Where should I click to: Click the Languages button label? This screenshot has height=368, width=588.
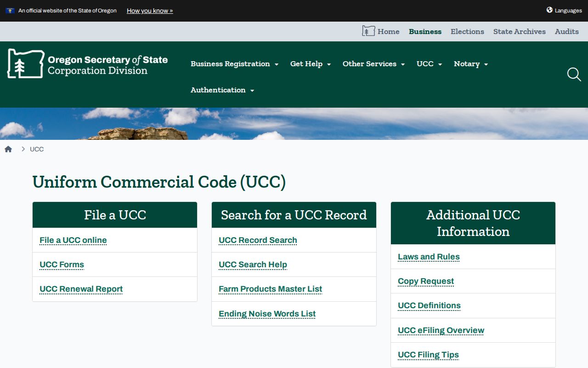568,11
